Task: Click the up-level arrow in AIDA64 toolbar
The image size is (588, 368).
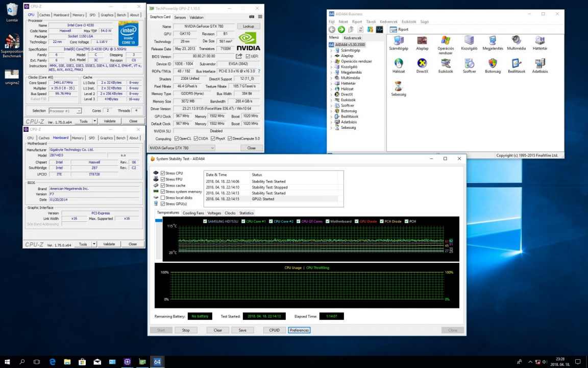Action: 351,29
